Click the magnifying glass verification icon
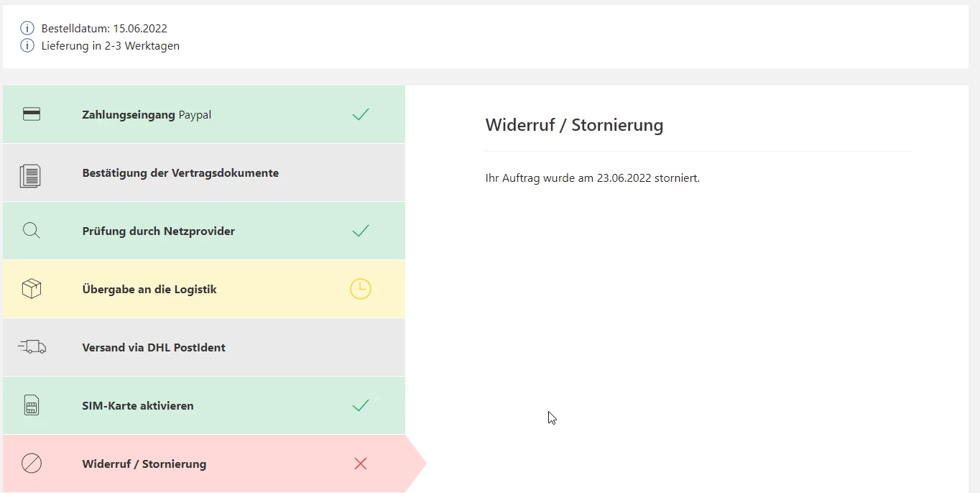980x493 pixels. coord(32,231)
